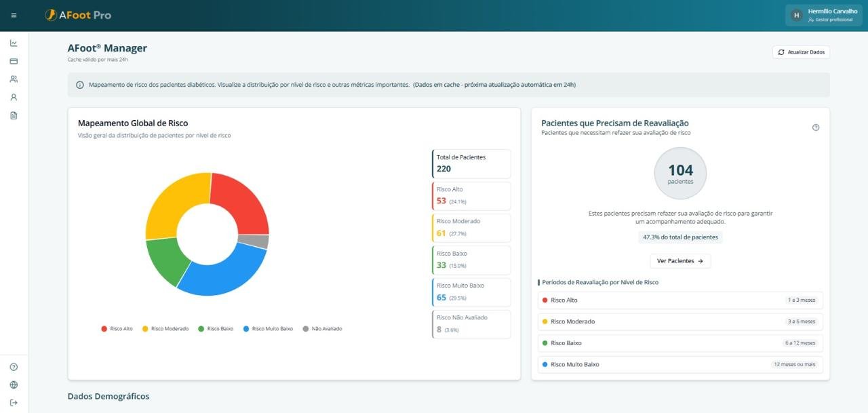Click the line chart icon in sidebar
This screenshot has height=413, width=868.
tap(14, 43)
